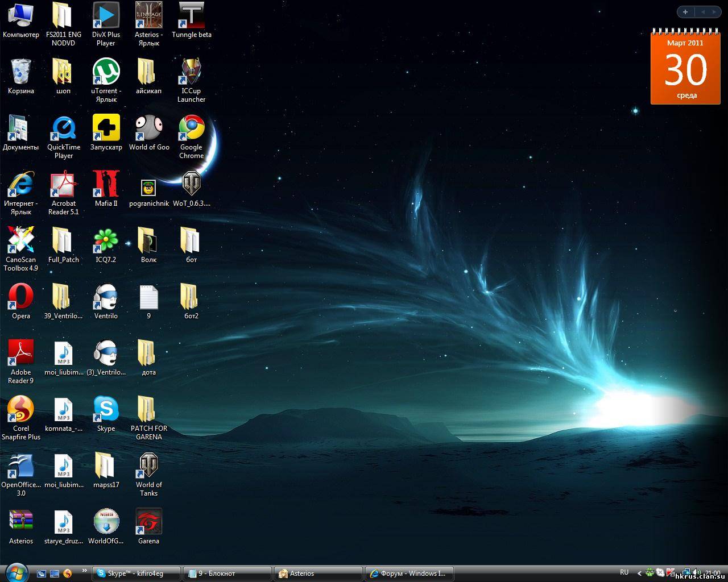Click the Windows Start orb button
The width and height of the screenshot is (728, 582).
click(x=16, y=572)
